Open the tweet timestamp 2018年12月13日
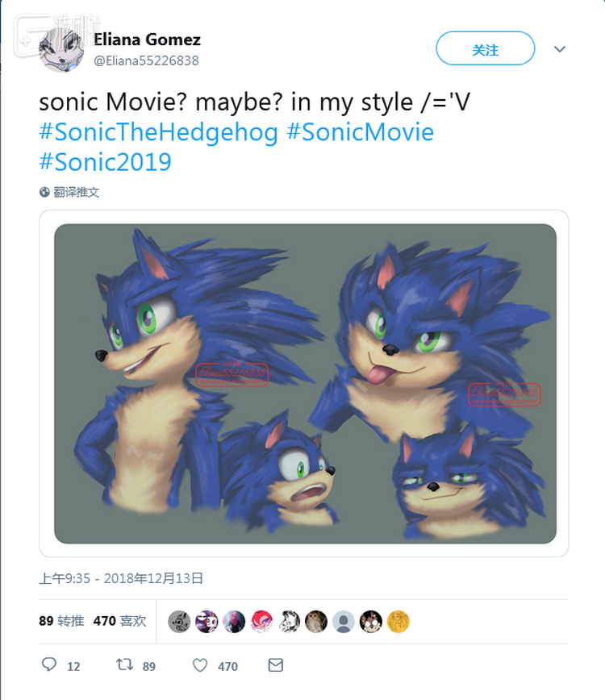 point(121,578)
